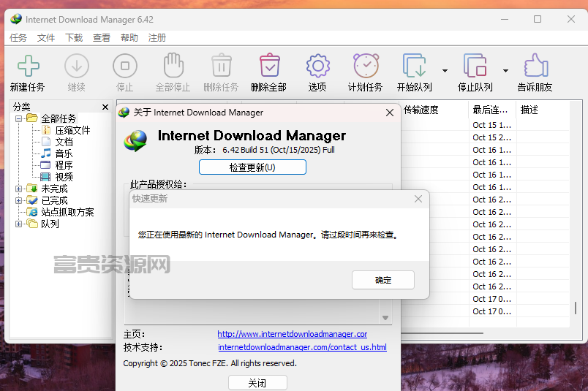Click the license text scroll down arrow
Screen dimensions: 588x391
tap(385, 318)
